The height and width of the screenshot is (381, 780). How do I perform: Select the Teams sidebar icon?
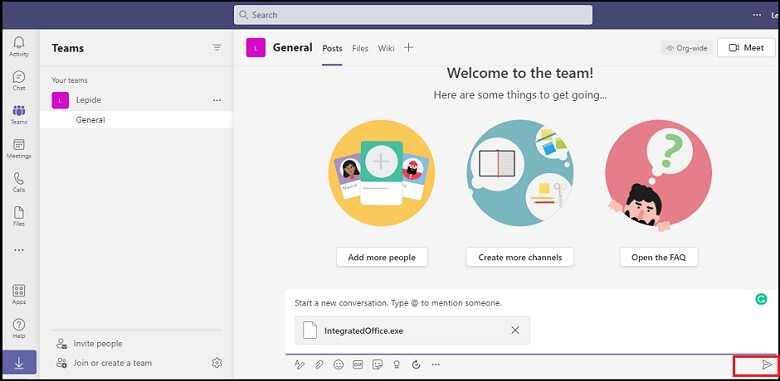pyautogui.click(x=19, y=114)
